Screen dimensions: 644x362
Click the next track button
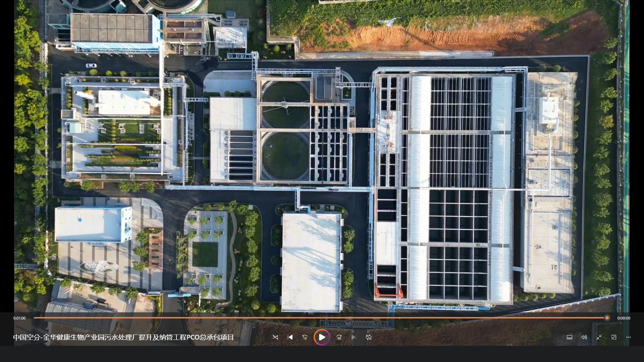pyautogui.click(x=354, y=337)
